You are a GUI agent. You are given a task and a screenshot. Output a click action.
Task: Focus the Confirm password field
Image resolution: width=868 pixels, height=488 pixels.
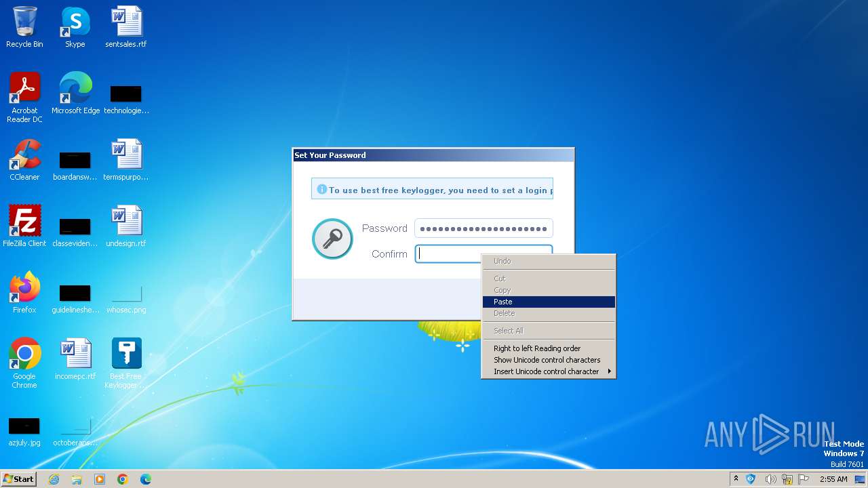point(484,254)
